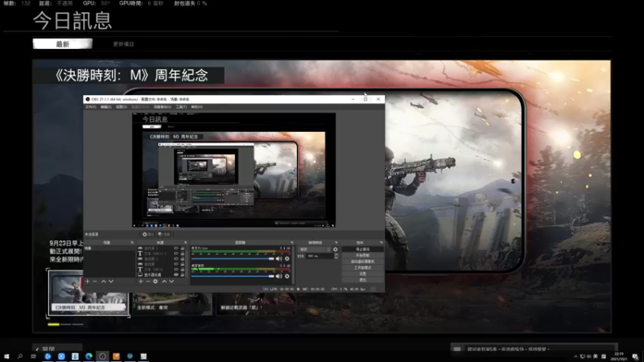The height and width of the screenshot is (362, 644).
Task: Adjust the second mixer channel volume slider
Action: [233, 276]
